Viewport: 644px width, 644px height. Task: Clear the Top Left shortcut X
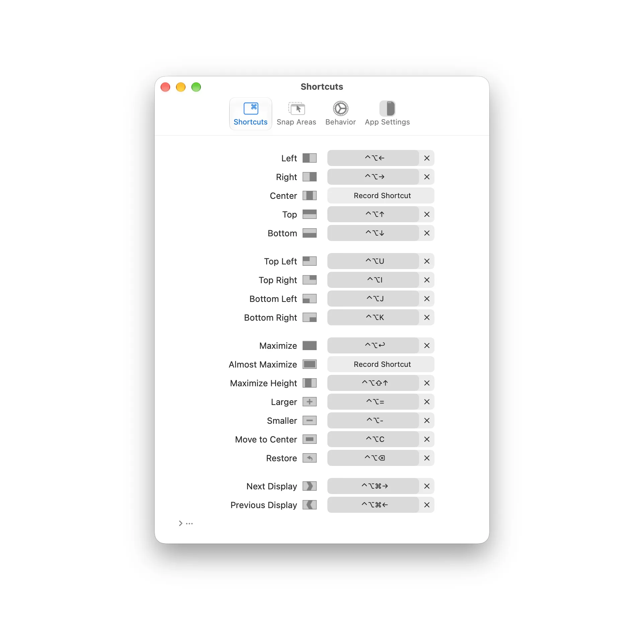tap(427, 261)
